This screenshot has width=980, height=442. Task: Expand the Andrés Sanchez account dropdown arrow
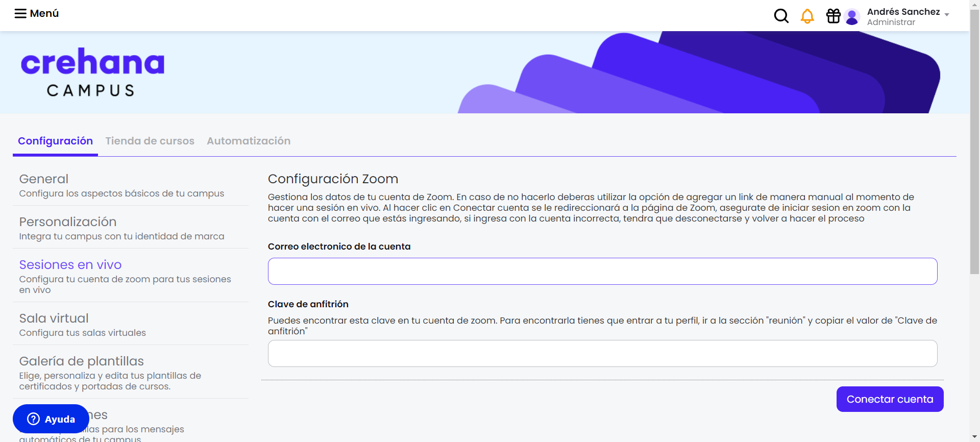[947, 15]
